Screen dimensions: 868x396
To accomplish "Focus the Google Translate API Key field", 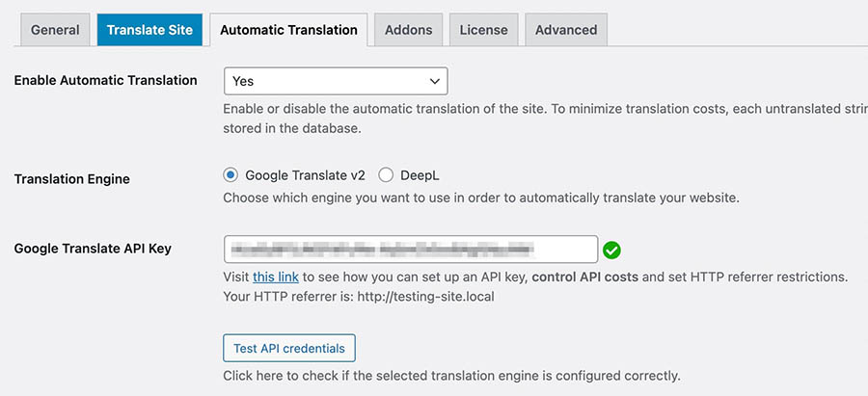I will pyautogui.click(x=410, y=250).
